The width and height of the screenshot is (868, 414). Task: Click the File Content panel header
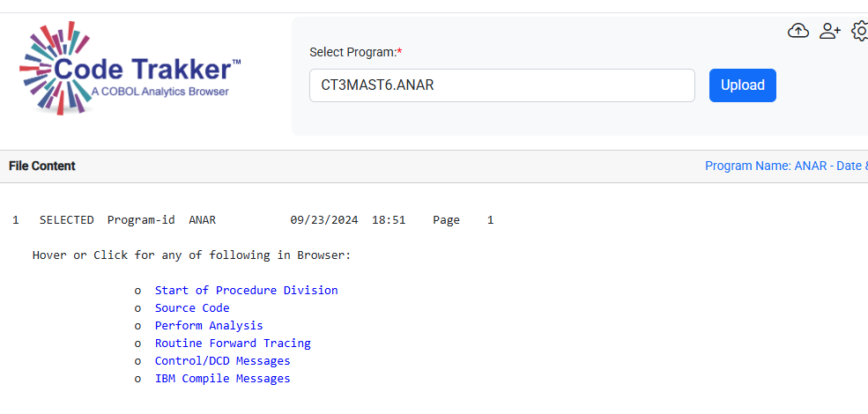[42, 166]
